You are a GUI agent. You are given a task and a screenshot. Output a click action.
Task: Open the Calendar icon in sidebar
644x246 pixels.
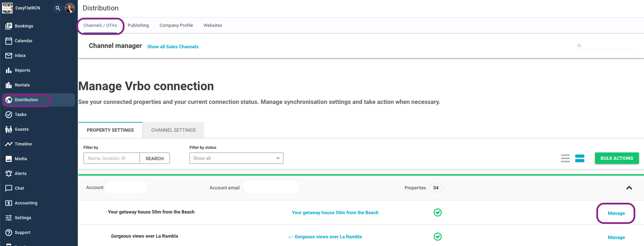(x=8, y=41)
